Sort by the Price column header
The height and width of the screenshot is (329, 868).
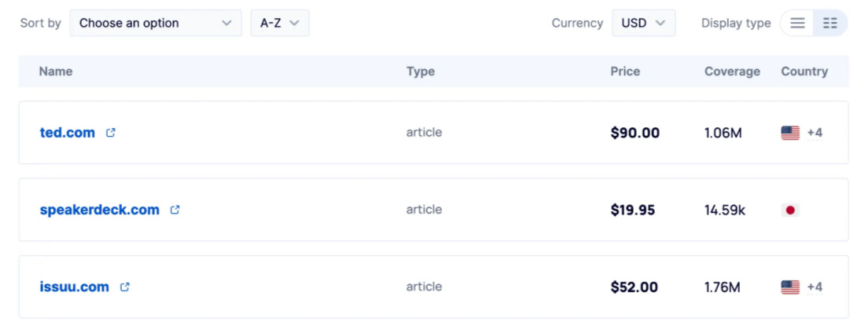pos(625,71)
